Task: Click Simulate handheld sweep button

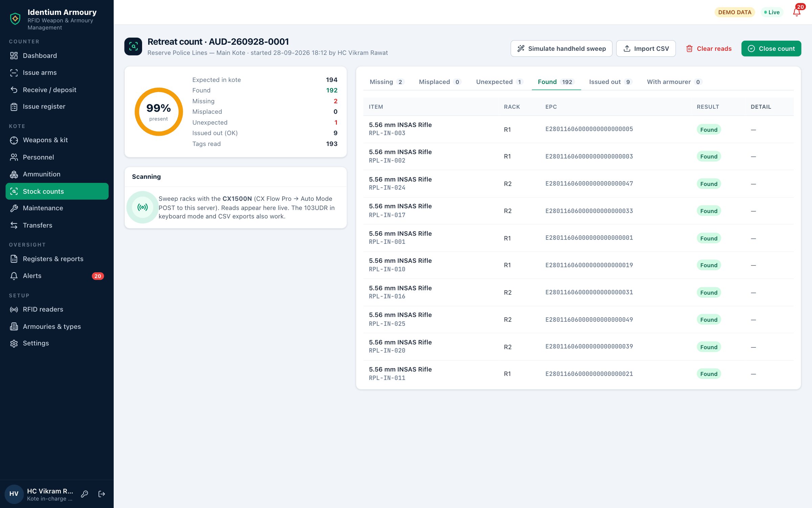Action: coord(561,48)
